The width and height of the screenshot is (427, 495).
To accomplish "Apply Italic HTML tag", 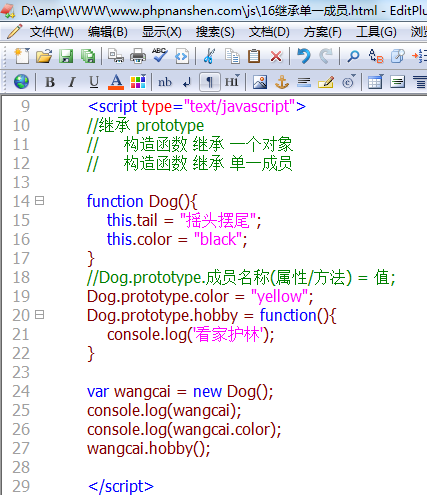I will (72, 82).
